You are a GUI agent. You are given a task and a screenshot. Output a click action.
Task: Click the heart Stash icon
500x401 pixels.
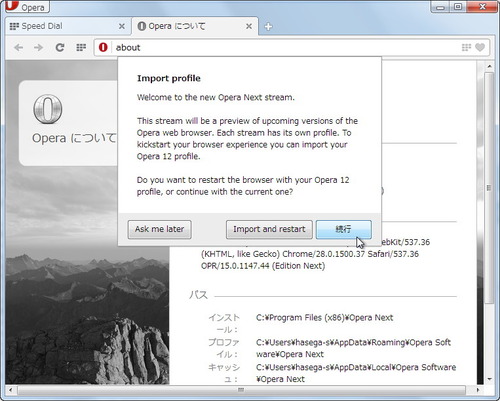480,48
